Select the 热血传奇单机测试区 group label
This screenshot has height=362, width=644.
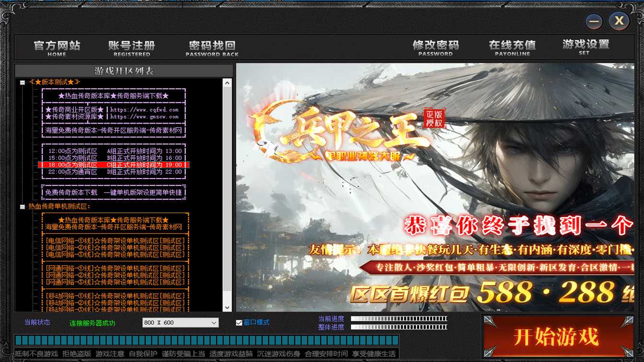59,206
